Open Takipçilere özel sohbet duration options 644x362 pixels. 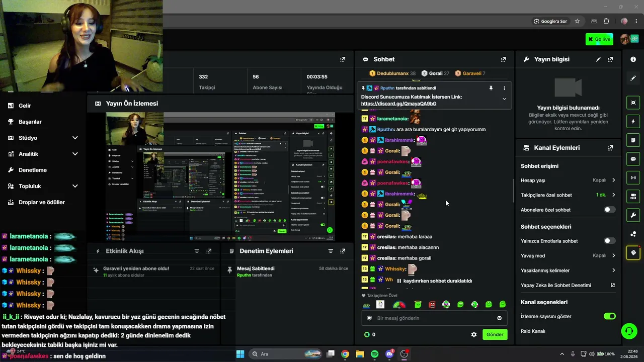point(568,195)
